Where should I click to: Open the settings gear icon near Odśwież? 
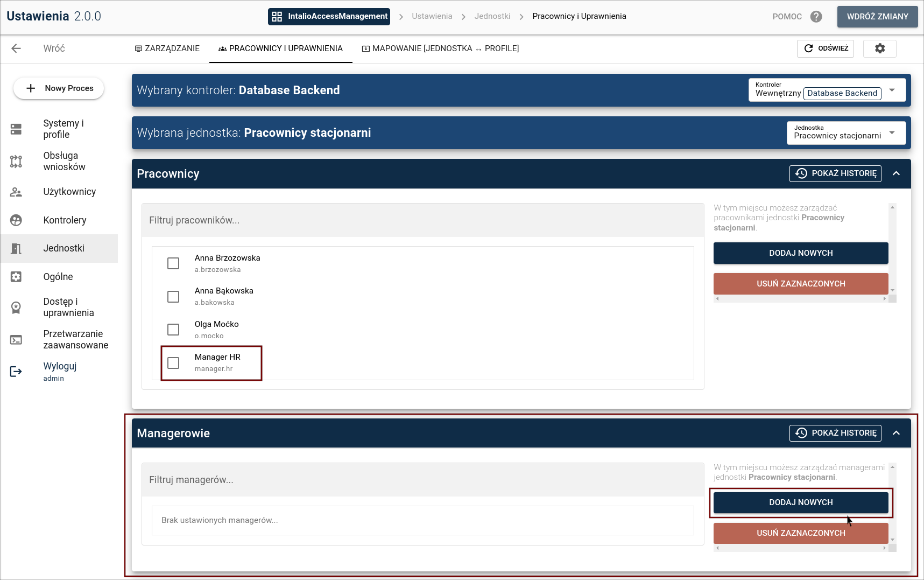pos(879,48)
